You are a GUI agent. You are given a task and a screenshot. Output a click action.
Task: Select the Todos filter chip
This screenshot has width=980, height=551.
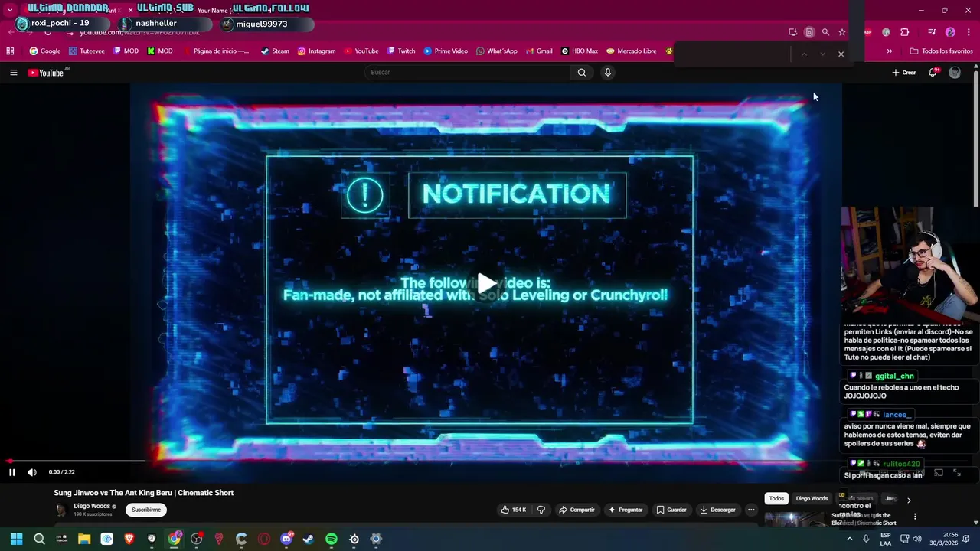coord(776,499)
